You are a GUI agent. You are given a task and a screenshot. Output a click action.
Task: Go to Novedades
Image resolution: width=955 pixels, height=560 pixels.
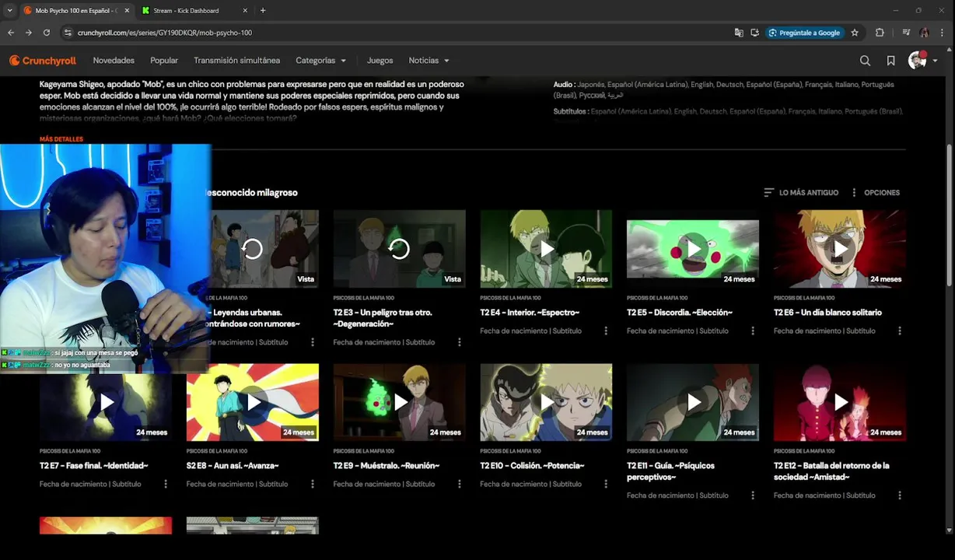(114, 61)
